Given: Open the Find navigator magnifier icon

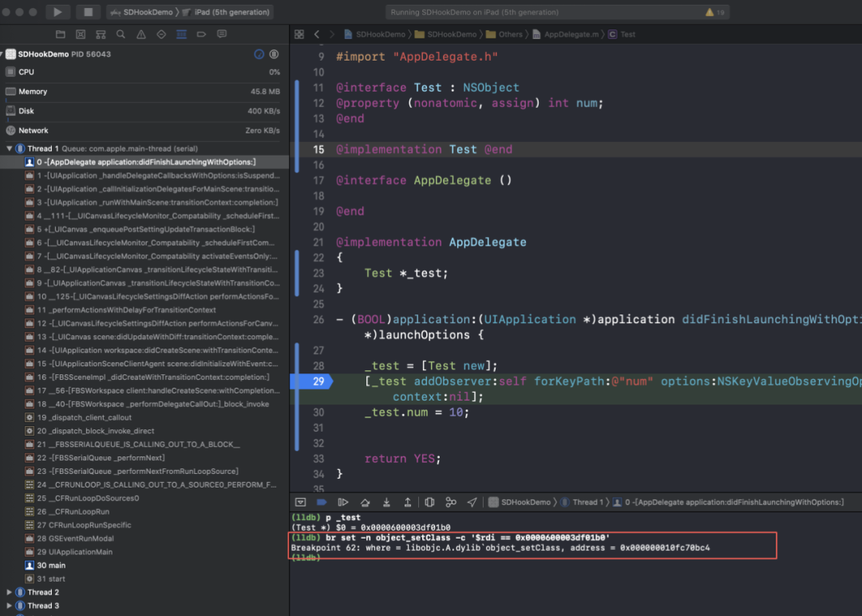Looking at the screenshot, I should click(x=121, y=34).
